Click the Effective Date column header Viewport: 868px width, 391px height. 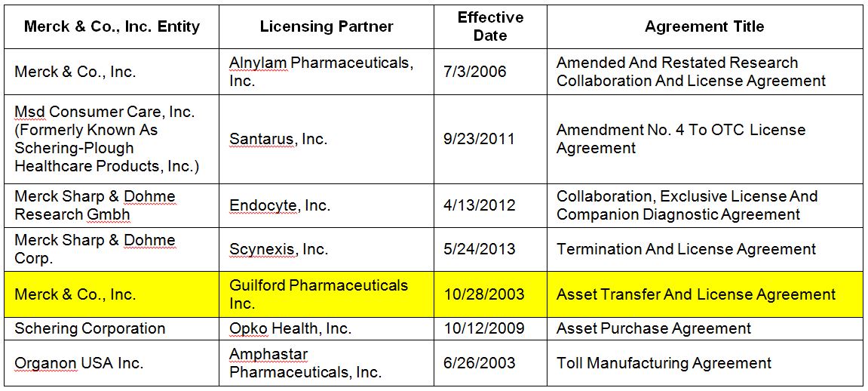(490, 26)
